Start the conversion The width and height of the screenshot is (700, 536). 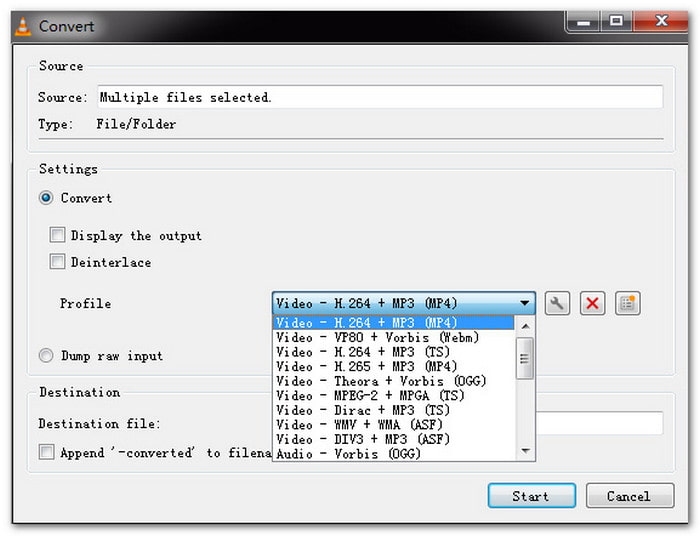point(532,496)
